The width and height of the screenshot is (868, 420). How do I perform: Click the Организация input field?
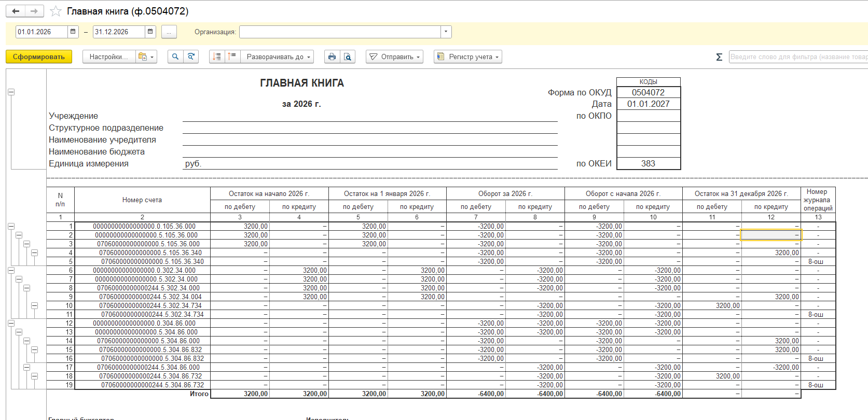point(340,32)
